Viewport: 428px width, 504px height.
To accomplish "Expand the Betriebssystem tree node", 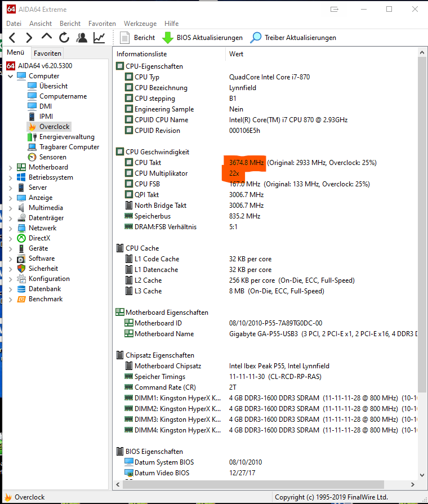I will (x=10, y=178).
